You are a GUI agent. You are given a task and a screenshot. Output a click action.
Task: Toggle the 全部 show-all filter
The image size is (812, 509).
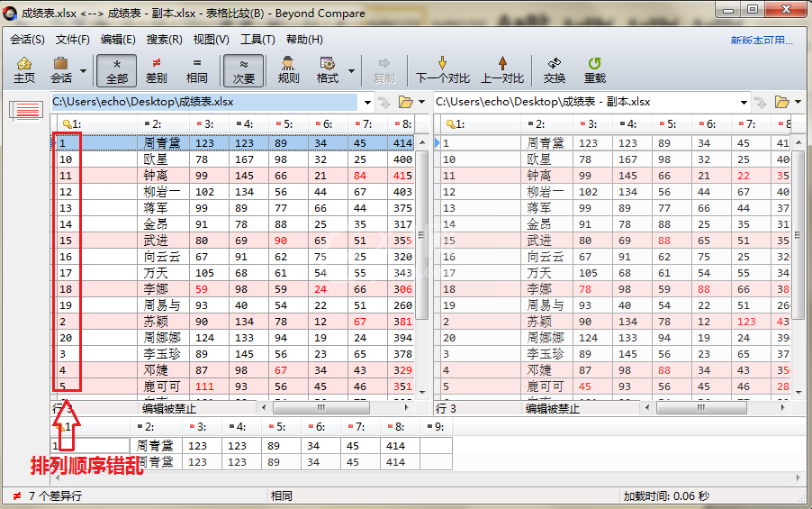click(116, 70)
